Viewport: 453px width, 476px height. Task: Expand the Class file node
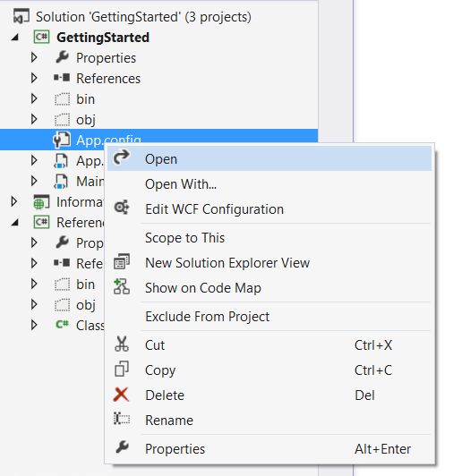click(34, 325)
